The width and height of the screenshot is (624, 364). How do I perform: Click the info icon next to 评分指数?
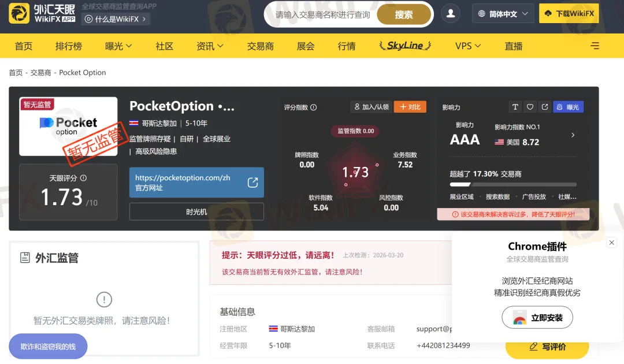(x=314, y=107)
